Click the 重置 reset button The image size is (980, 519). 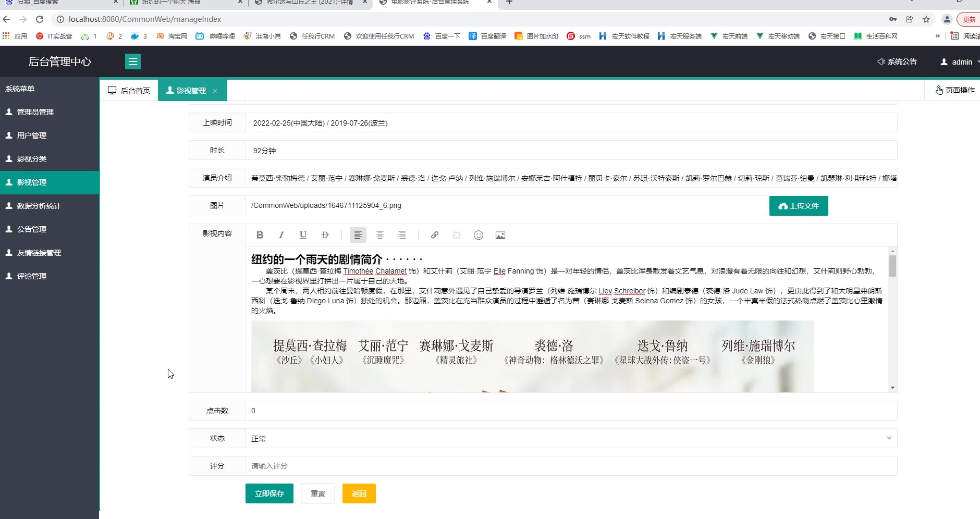click(318, 493)
